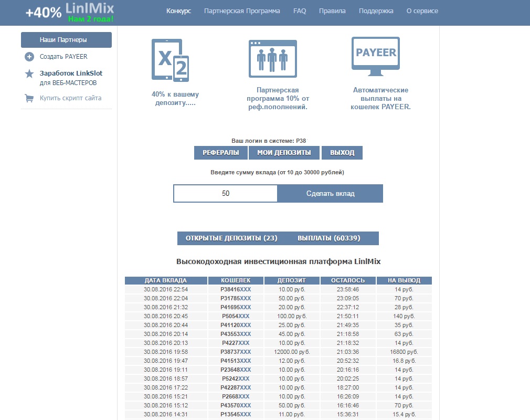This screenshot has height=420, width=530.
Task: Click the partner program people icon
Action: coord(272,59)
